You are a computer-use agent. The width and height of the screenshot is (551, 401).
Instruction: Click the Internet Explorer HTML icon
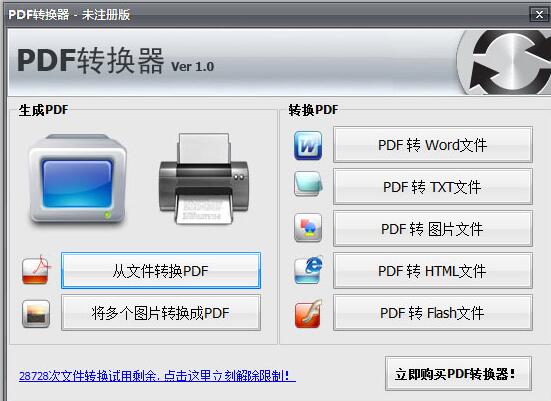(x=309, y=270)
